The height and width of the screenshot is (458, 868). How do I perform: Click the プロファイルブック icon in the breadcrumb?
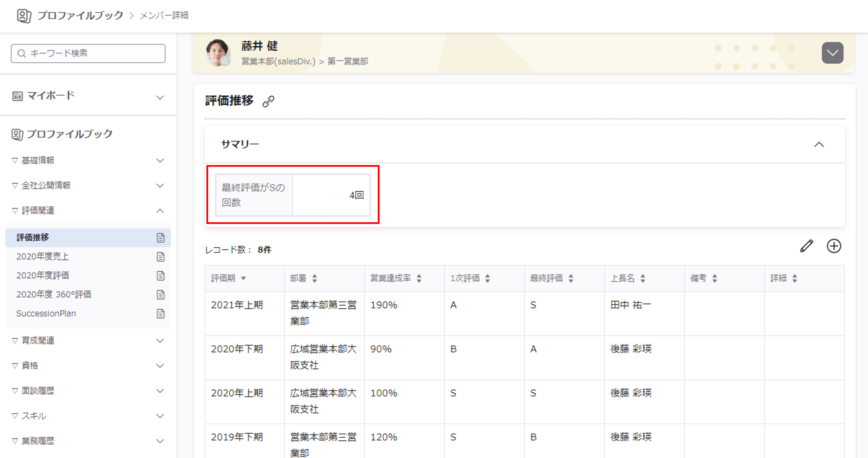coord(24,16)
